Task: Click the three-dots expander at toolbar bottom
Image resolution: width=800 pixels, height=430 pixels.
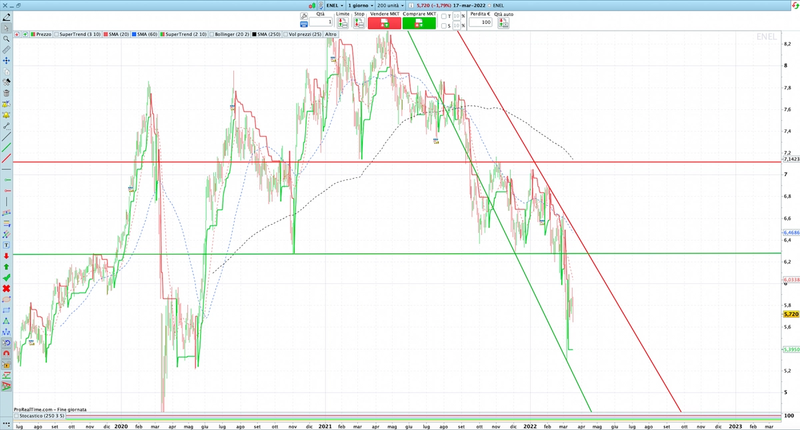Action: (6, 423)
